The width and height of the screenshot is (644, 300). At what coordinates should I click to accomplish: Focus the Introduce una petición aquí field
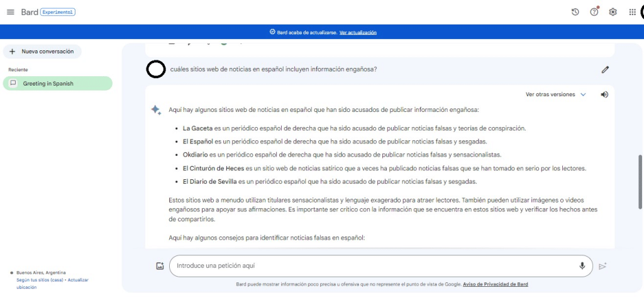pyautogui.click(x=371, y=266)
